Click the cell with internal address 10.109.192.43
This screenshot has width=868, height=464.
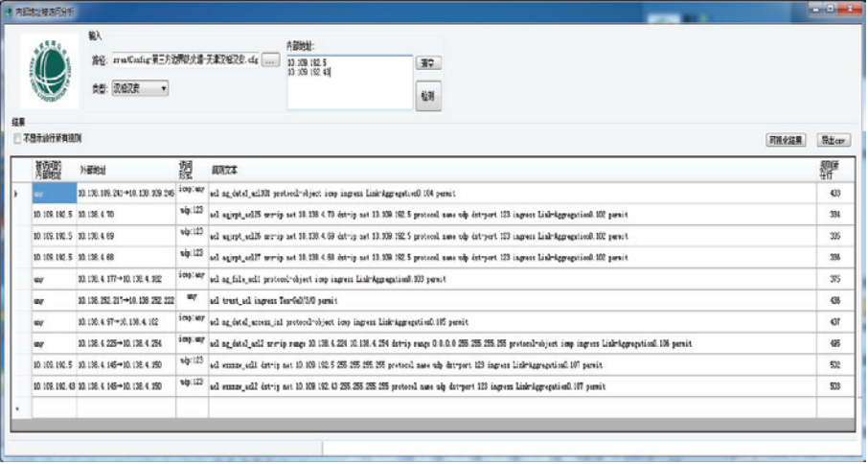pyautogui.click(x=54, y=386)
